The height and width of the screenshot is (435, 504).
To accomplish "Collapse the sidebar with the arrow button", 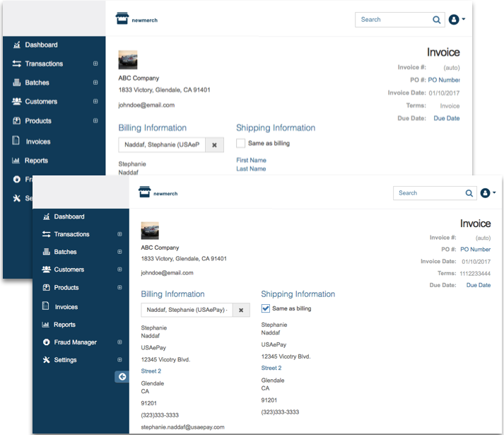I will point(122,377).
